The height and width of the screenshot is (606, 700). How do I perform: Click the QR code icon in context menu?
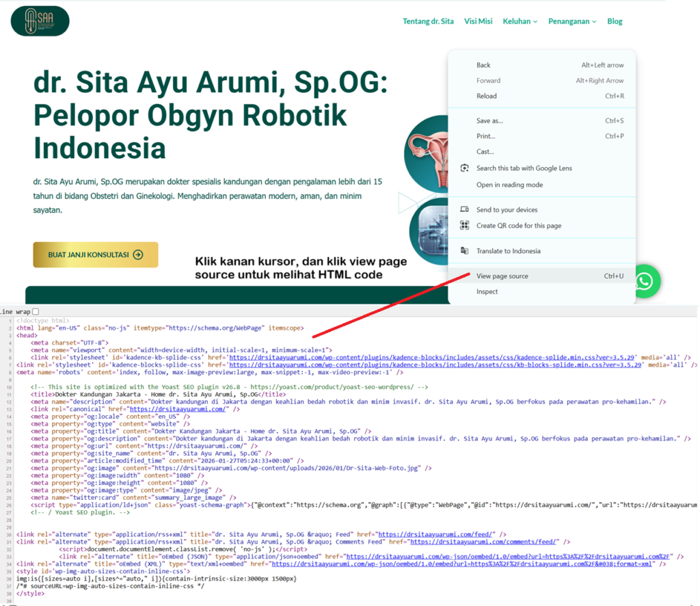pos(464,225)
